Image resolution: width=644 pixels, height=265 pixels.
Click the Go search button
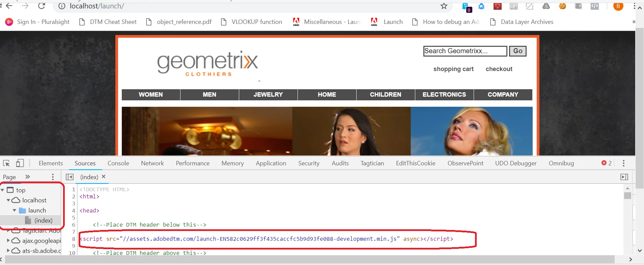(518, 51)
